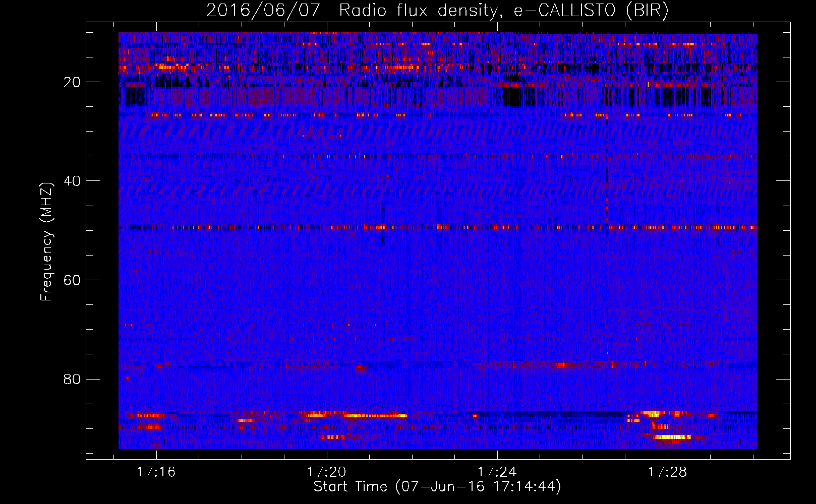The width and height of the screenshot is (816, 504).
Task: Click the frequency tick label '40'
Action: click(x=72, y=181)
